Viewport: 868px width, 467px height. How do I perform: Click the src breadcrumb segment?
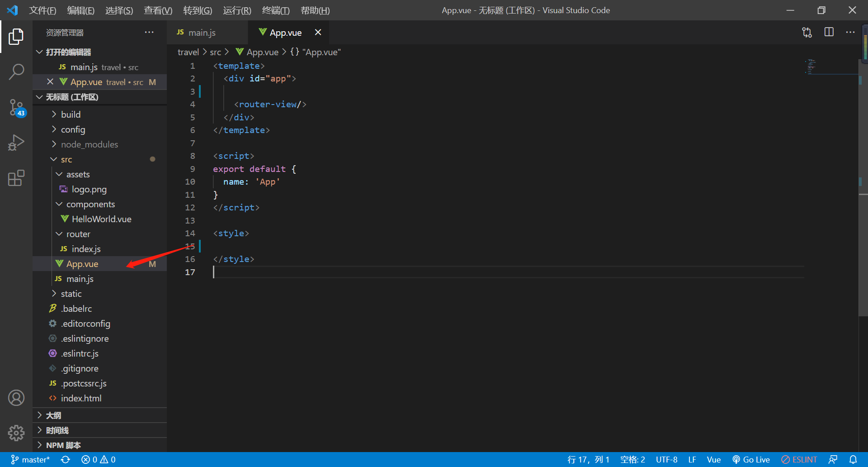click(216, 52)
